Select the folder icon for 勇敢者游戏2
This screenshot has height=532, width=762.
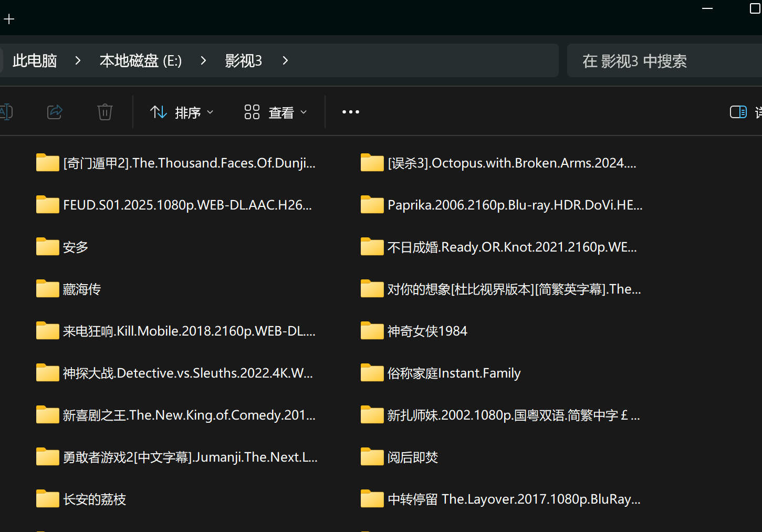coord(47,457)
